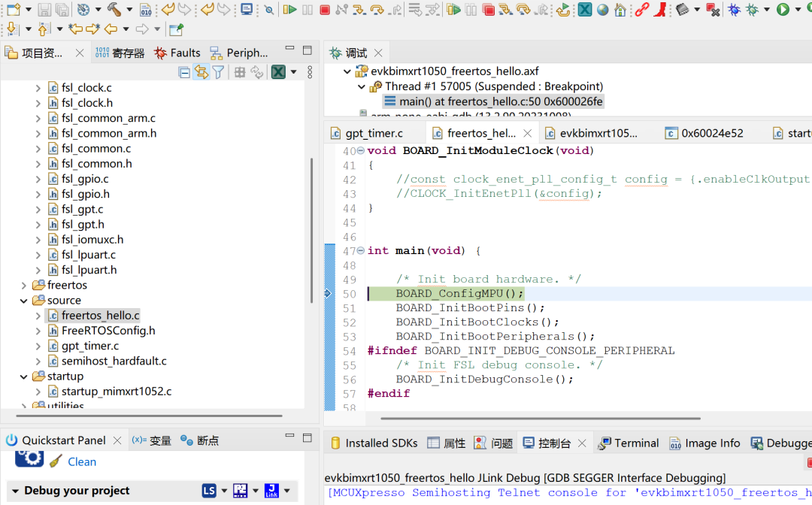Screen dimensions: 812x505
Task: Open project explorer view menu dots
Action: [310, 72]
